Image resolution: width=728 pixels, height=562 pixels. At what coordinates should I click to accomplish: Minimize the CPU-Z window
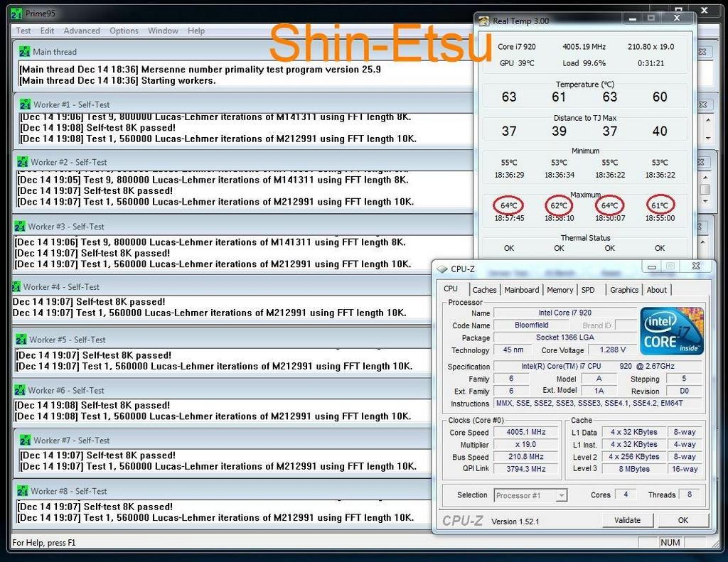click(x=651, y=267)
